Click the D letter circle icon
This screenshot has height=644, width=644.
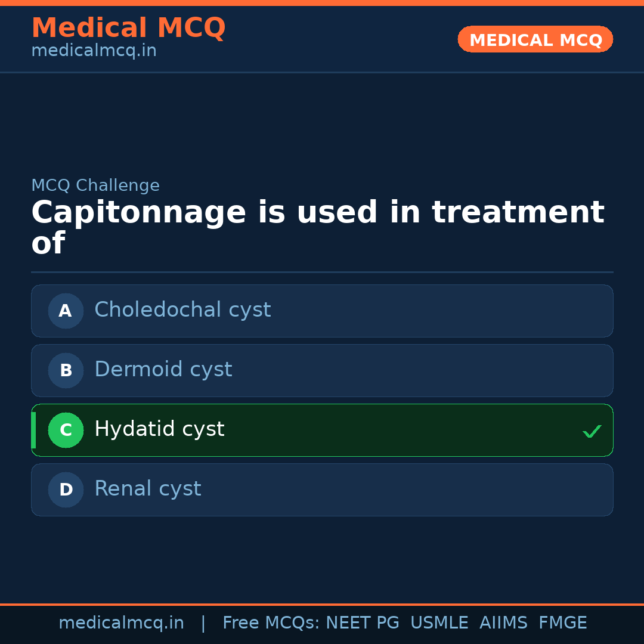(x=66, y=490)
